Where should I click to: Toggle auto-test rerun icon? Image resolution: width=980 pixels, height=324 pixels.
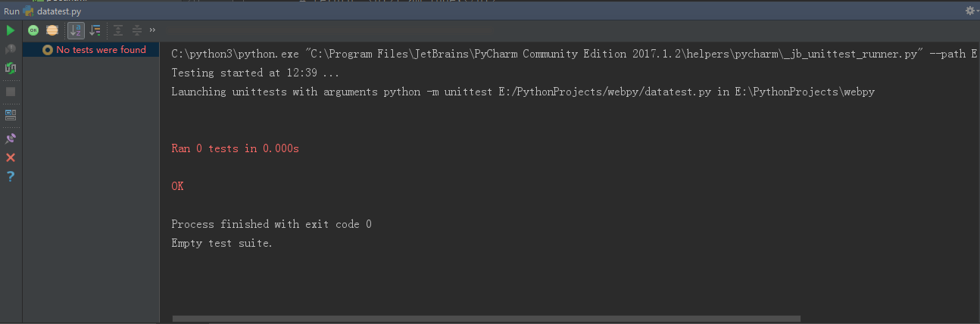(x=11, y=68)
